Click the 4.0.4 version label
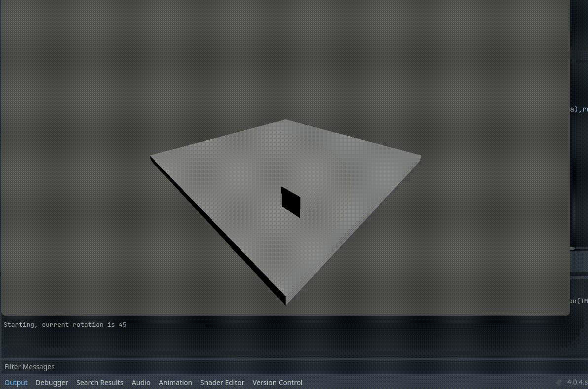588x389 pixels. 577,383
